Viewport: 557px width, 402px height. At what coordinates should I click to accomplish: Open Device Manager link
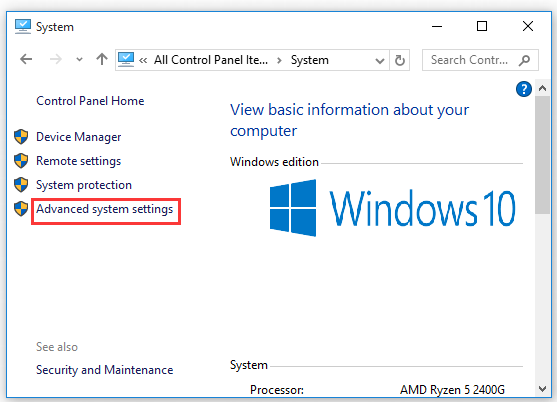[x=79, y=137]
